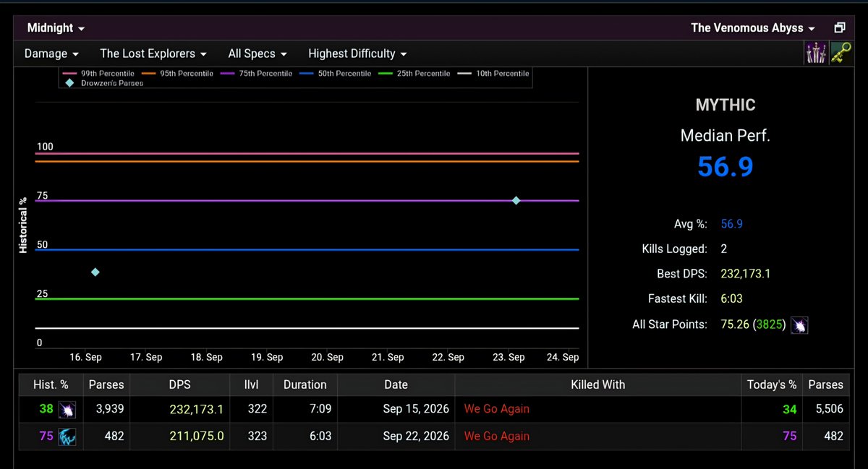
Task: Select the raid figures icon
Action: click(x=816, y=53)
